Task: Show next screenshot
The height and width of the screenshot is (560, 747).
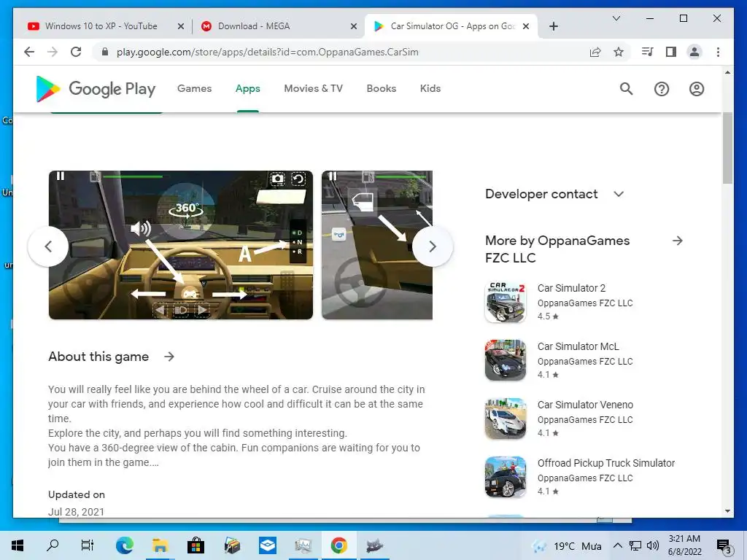Action: (432, 246)
